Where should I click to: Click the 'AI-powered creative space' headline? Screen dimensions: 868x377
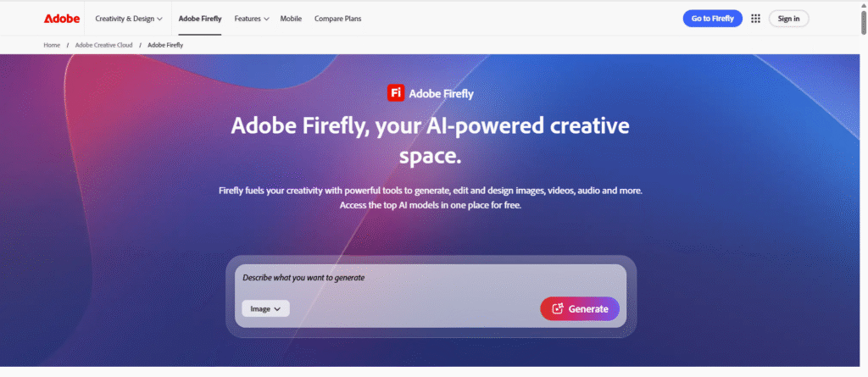coord(431,141)
